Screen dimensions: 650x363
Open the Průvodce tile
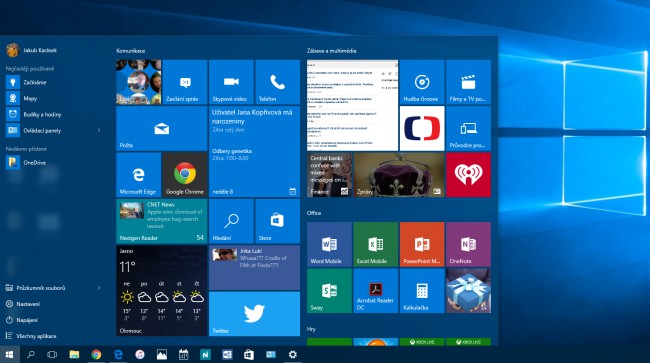[x=468, y=128]
